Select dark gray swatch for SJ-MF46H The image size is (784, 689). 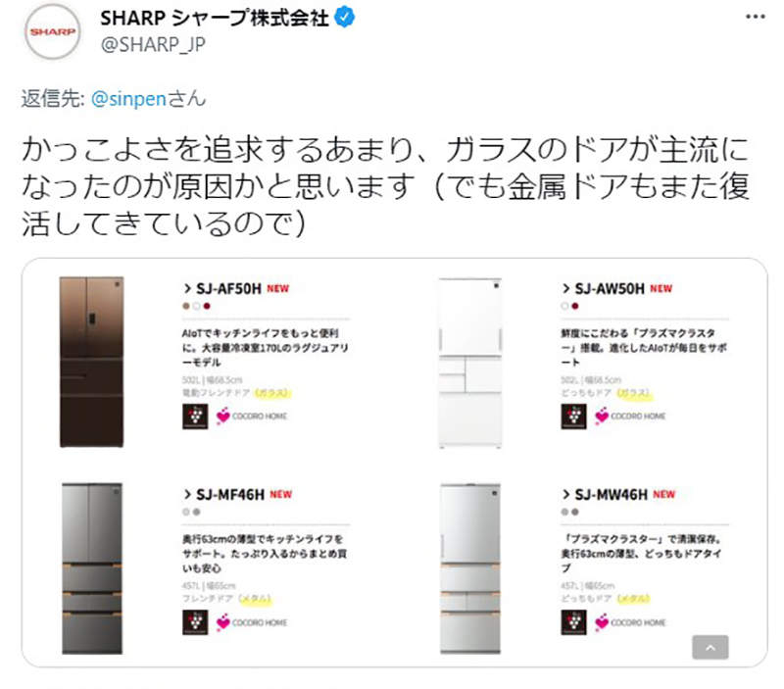[197, 512]
